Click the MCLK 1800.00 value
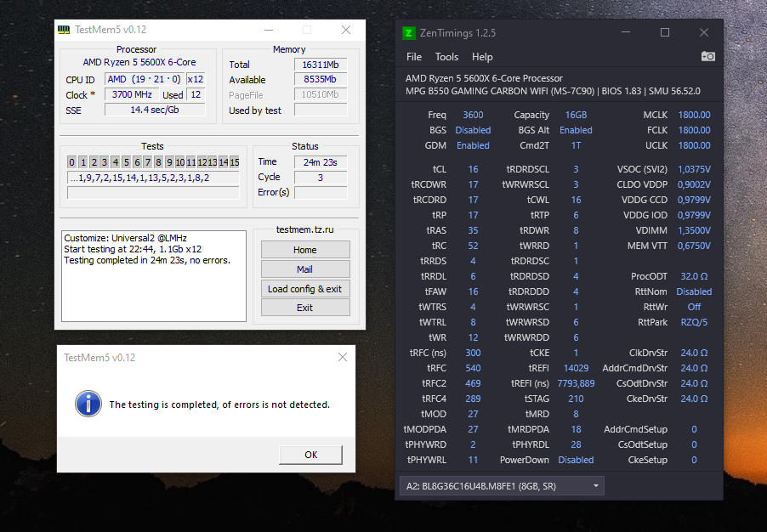This screenshot has width=767, height=532. click(694, 115)
